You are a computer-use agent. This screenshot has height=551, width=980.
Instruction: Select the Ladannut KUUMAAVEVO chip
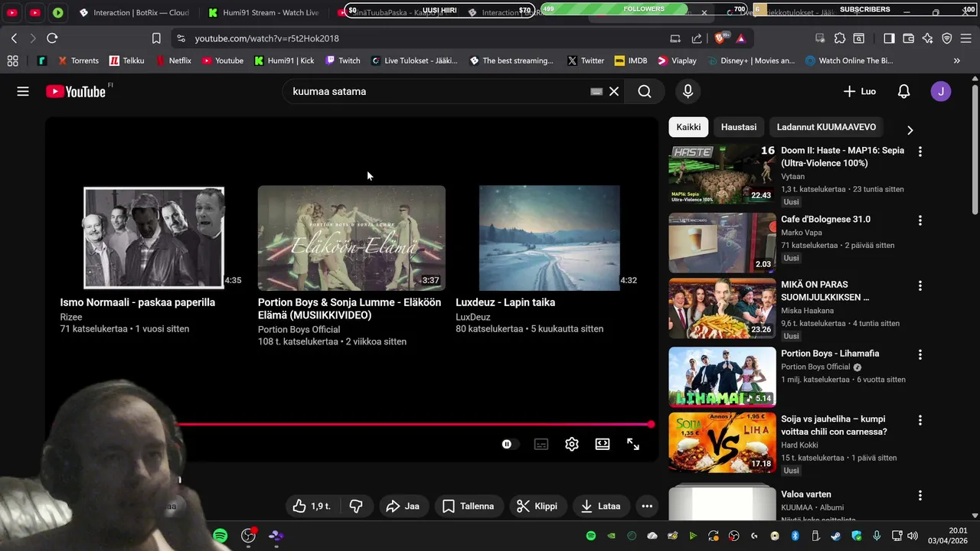[826, 127]
